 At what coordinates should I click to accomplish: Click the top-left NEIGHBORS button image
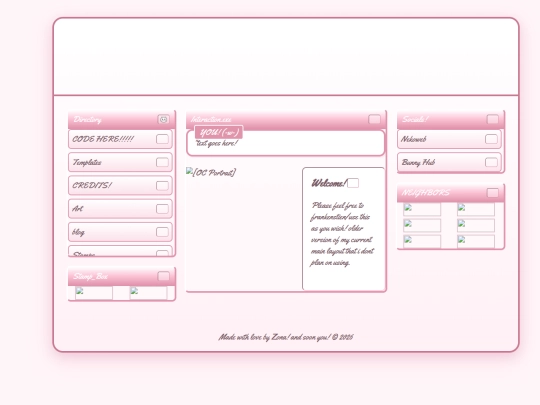tap(422, 209)
